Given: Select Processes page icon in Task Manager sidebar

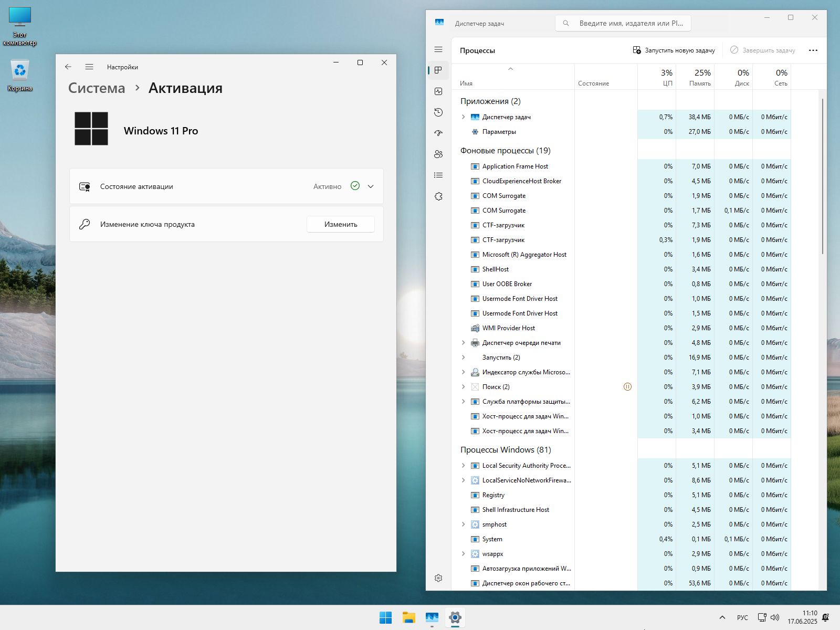Looking at the screenshot, I should coord(438,70).
